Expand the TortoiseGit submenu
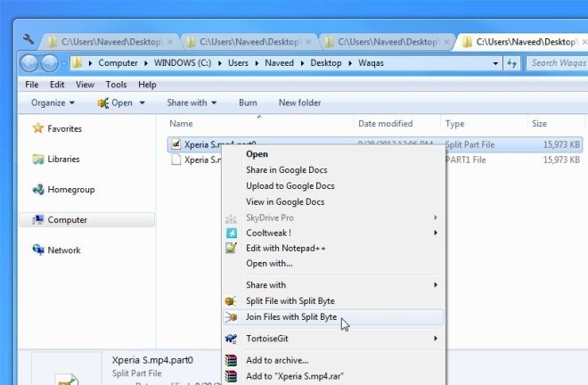 (x=333, y=339)
